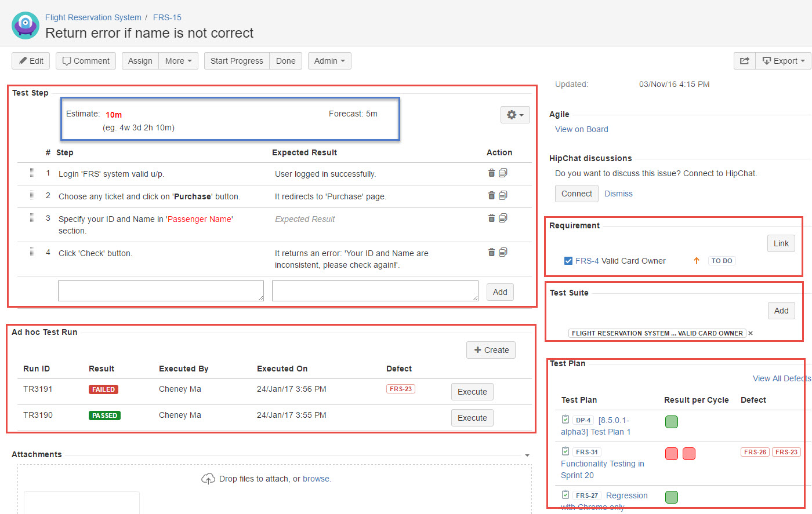
Task: Open the FRS-15 breadcrumb link
Action: [x=167, y=17]
